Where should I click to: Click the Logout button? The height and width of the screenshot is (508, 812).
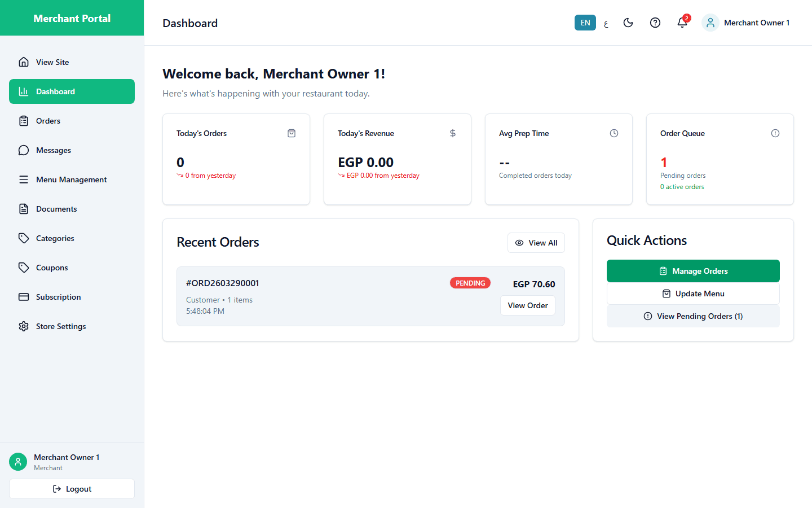[72, 489]
